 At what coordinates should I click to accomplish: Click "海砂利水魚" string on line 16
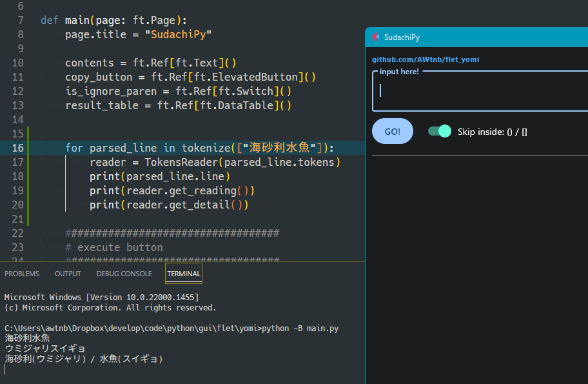tap(279, 148)
